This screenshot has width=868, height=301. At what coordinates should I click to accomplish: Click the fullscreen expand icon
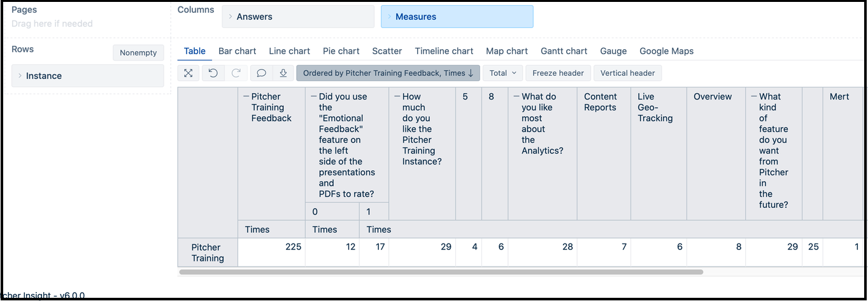tap(189, 73)
